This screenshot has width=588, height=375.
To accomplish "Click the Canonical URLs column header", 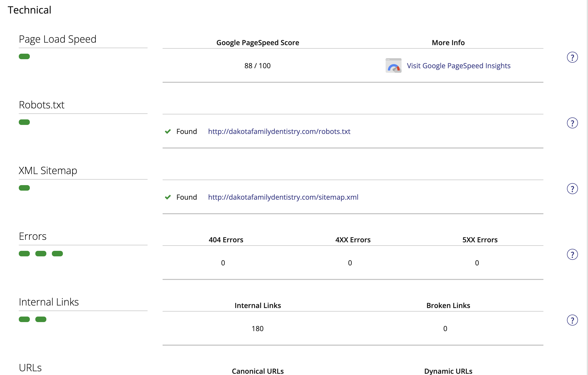I will (x=258, y=371).
